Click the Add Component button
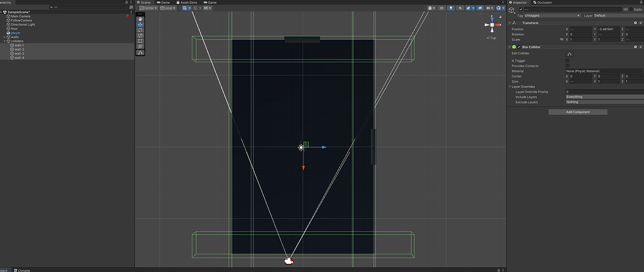 coord(578,112)
